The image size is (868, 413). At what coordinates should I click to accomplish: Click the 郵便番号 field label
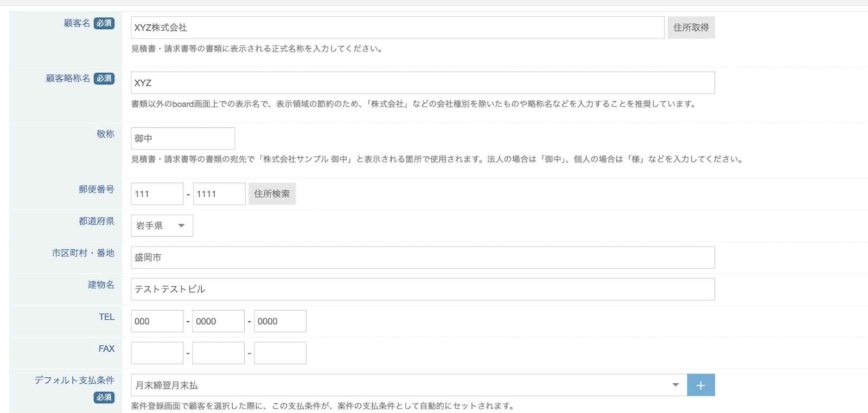pos(96,189)
